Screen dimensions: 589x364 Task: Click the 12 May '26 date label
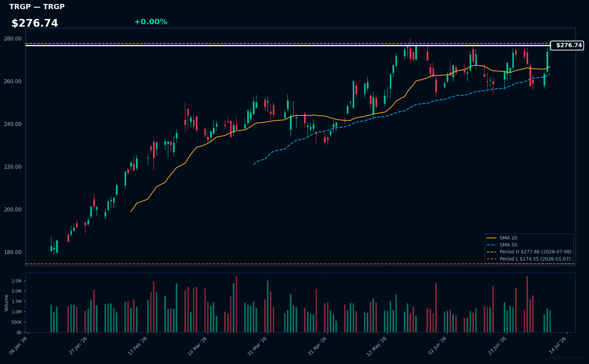click(x=376, y=346)
